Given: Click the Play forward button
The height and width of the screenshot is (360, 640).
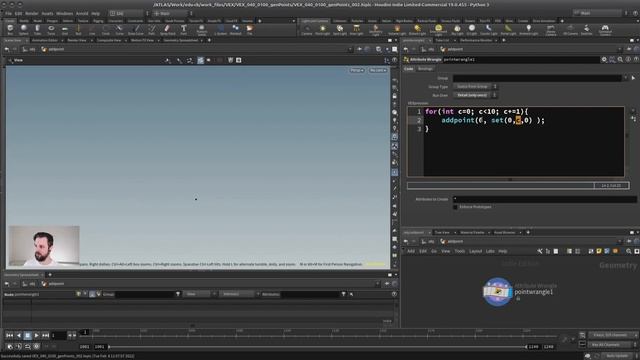Looking at the screenshot, I should (x=36, y=335).
